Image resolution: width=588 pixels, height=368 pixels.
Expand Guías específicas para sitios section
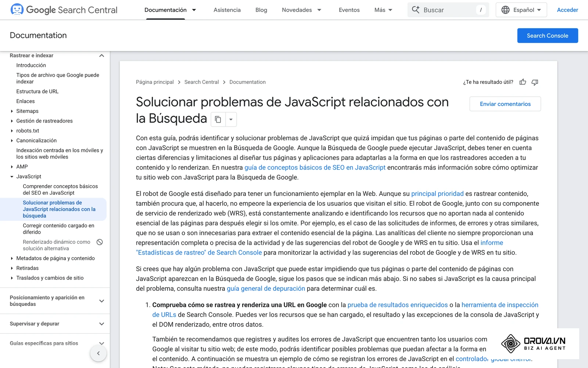(102, 343)
